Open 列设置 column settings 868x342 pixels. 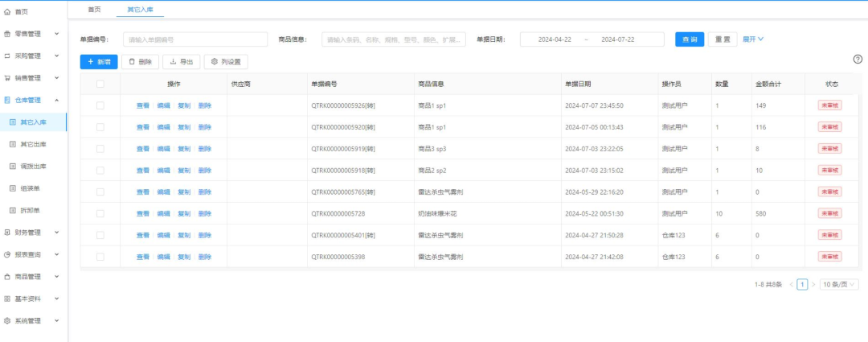click(226, 62)
